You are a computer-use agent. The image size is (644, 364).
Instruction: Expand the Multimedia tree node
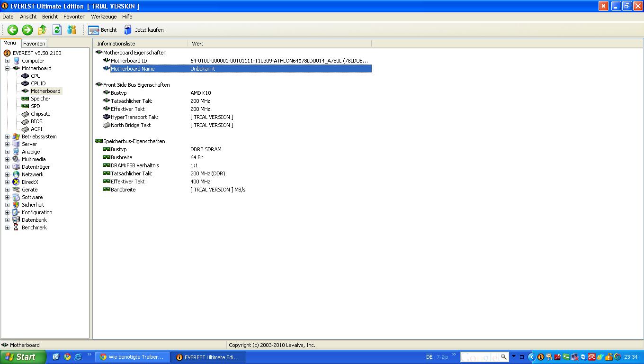pos(7,159)
